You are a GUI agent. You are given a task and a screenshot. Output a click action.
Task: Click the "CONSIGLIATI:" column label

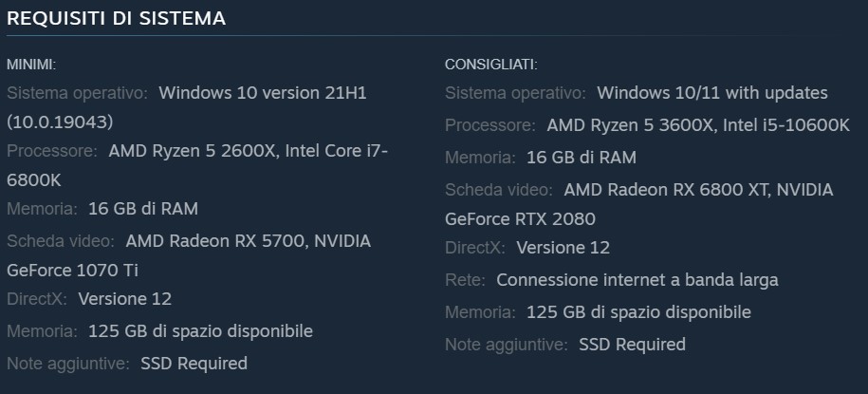point(490,65)
